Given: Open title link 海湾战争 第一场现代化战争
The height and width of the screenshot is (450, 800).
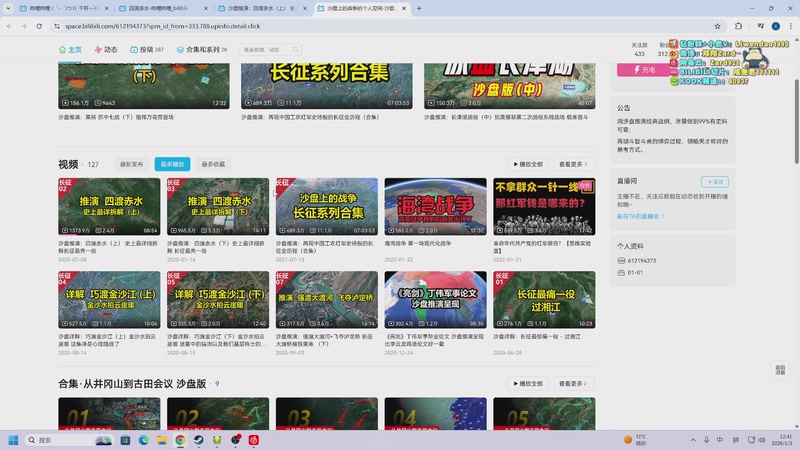Looking at the screenshot, I should click(418, 243).
